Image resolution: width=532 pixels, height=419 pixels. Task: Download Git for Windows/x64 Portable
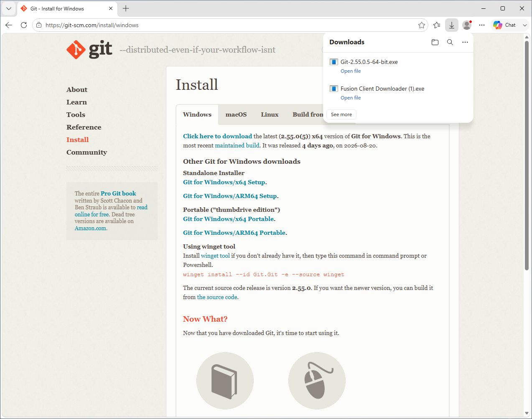[229, 219]
